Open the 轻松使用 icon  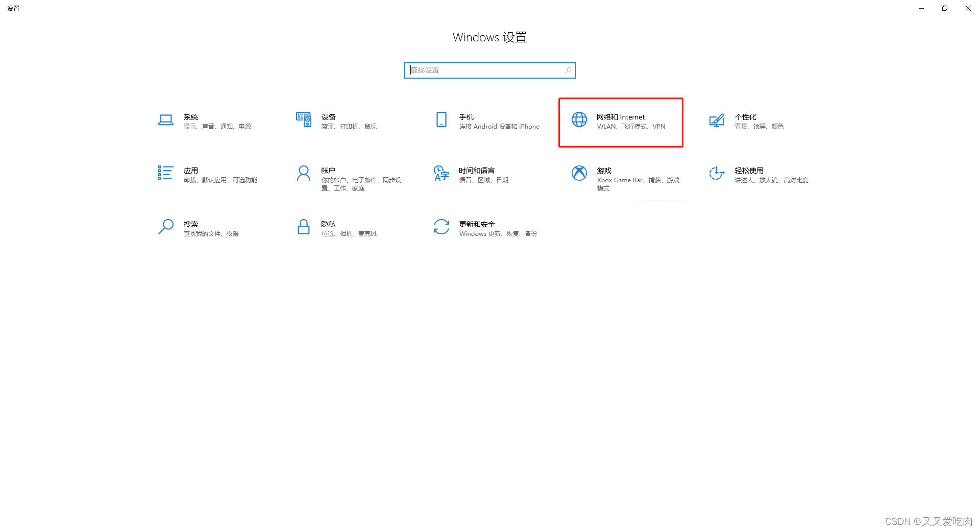pyautogui.click(x=717, y=173)
